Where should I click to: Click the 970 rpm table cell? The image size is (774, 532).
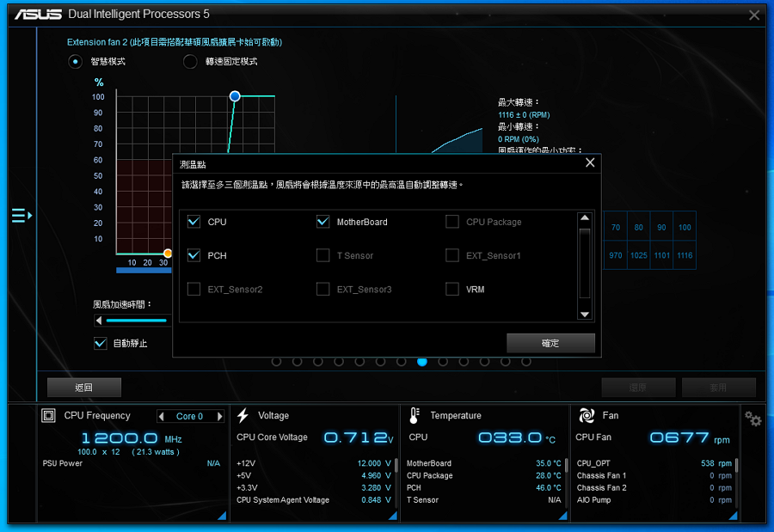(x=616, y=255)
